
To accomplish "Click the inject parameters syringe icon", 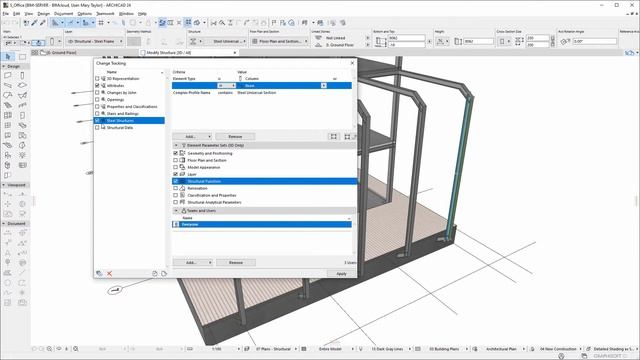I will click(42, 23).
